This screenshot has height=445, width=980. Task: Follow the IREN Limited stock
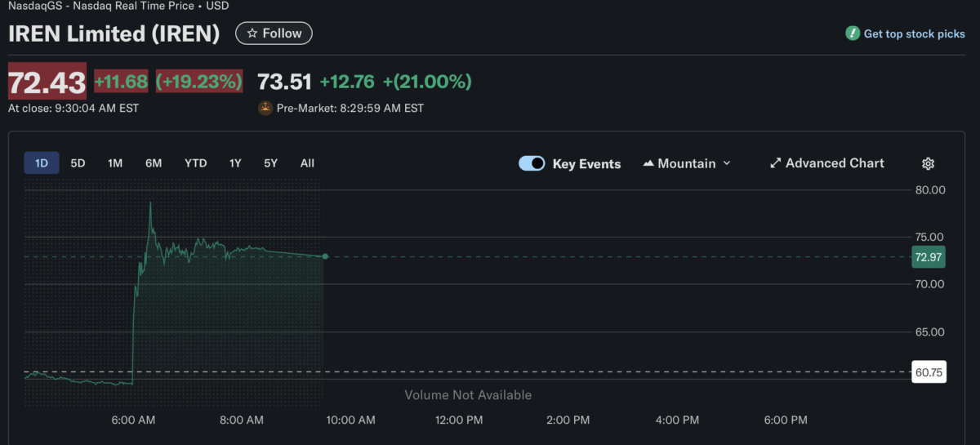(274, 33)
